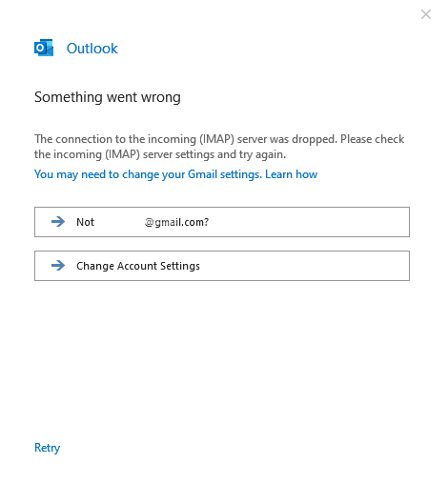This screenshot has width=448, height=504.
Task: Click 'server was dropped' in error text
Action: pos(287,139)
